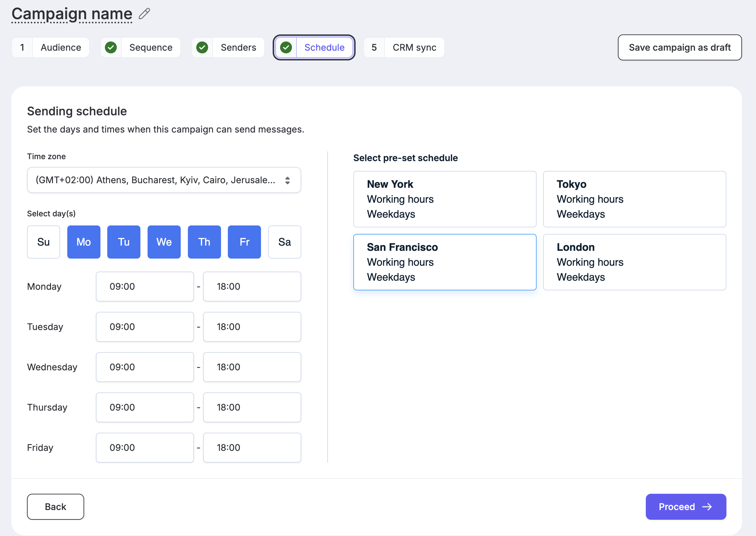Select the Tokyo pre-set schedule

(634, 199)
